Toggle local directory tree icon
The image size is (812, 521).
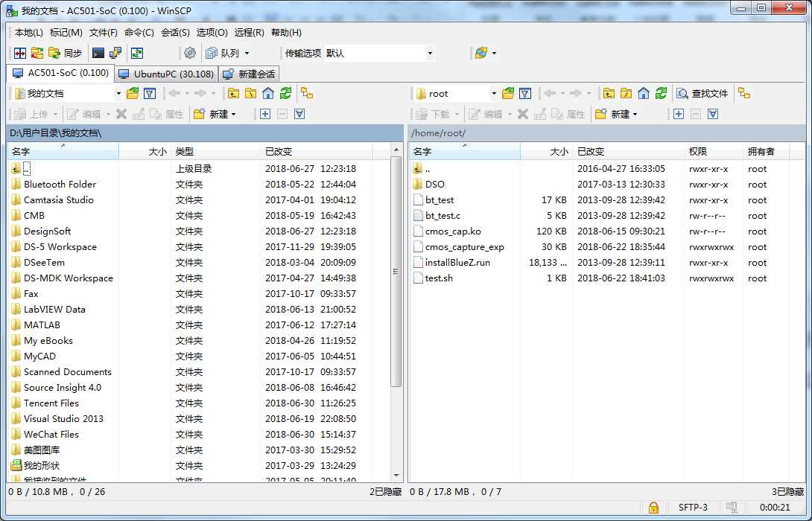[307, 93]
